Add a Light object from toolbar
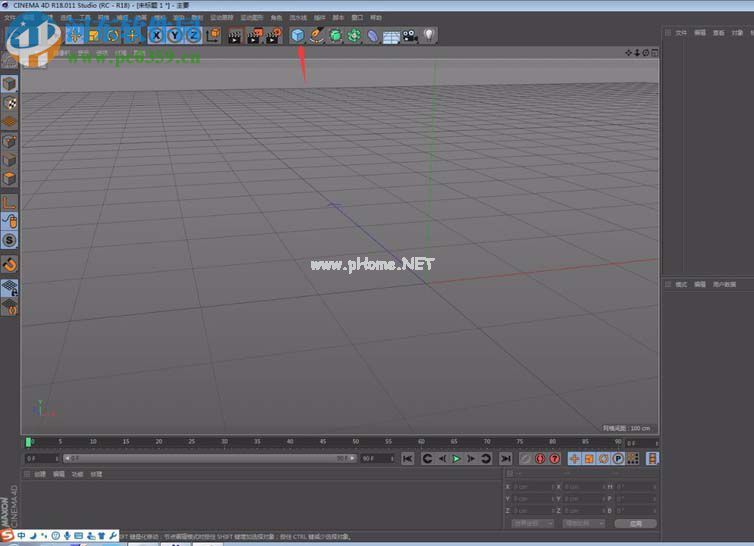The image size is (754, 546). click(428, 36)
